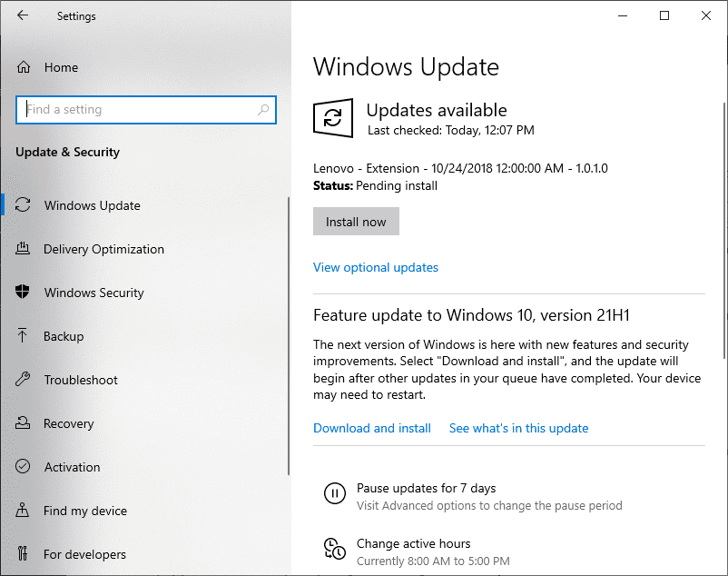Minimize the Settings window

[x=623, y=15]
